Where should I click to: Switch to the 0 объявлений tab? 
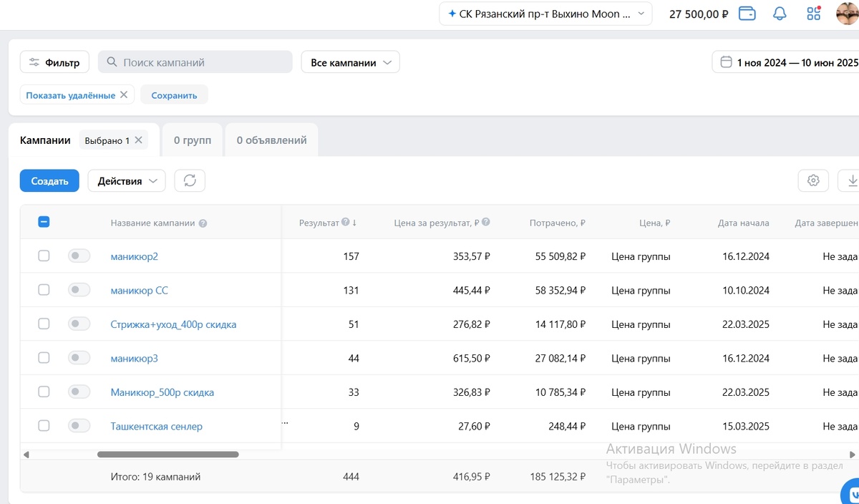(x=271, y=140)
